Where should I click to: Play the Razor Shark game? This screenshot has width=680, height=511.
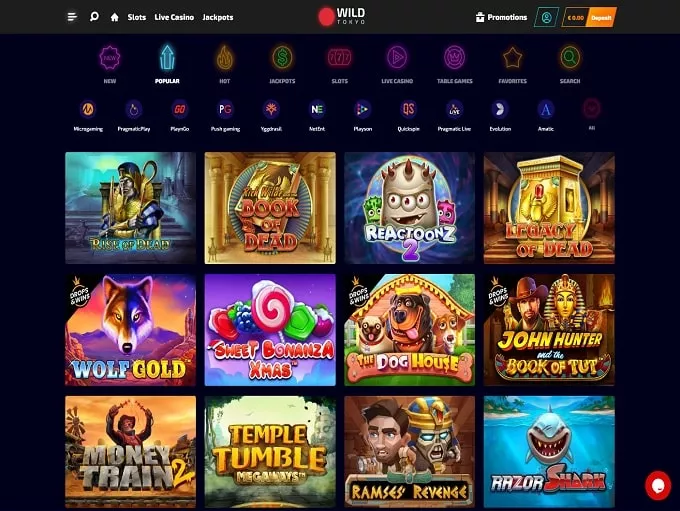(x=549, y=452)
